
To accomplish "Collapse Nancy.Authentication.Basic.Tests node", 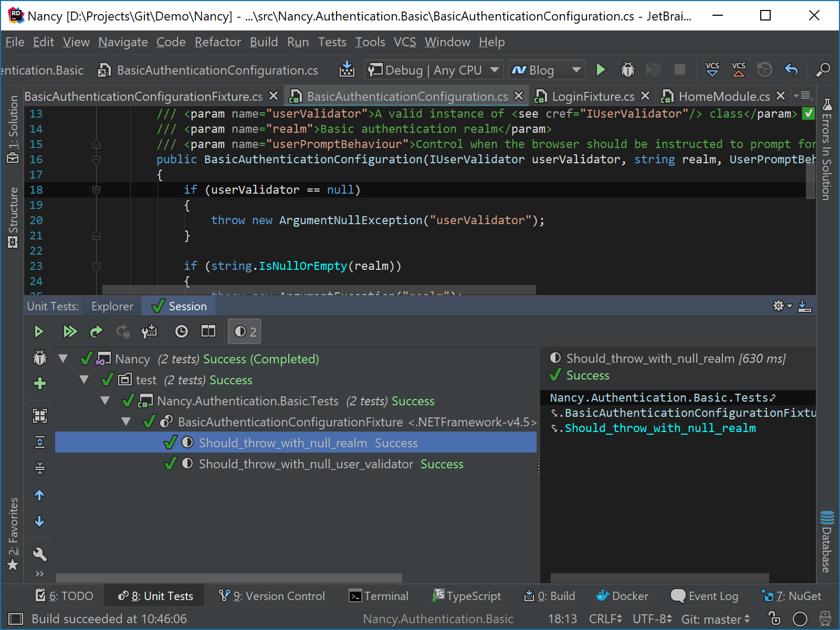I will pyautogui.click(x=105, y=401).
